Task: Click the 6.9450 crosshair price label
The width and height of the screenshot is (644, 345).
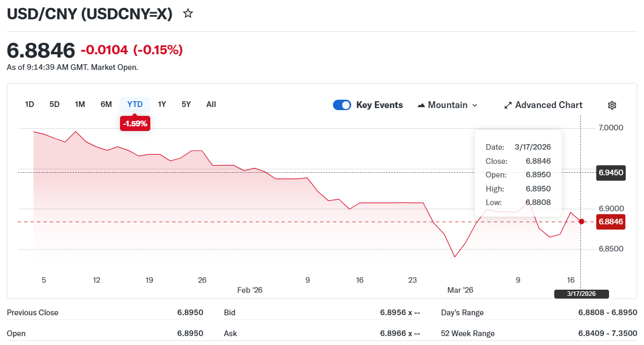Action: tap(611, 173)
